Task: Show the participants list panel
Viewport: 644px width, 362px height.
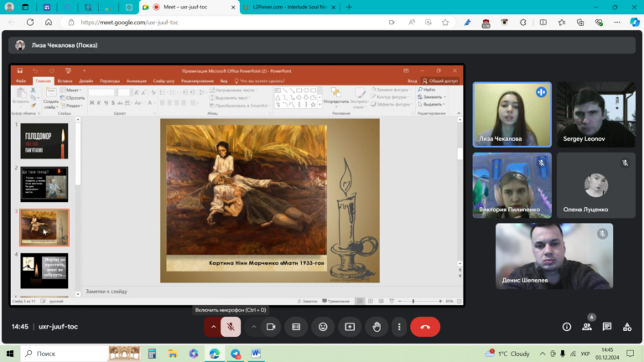Action: 587,327
